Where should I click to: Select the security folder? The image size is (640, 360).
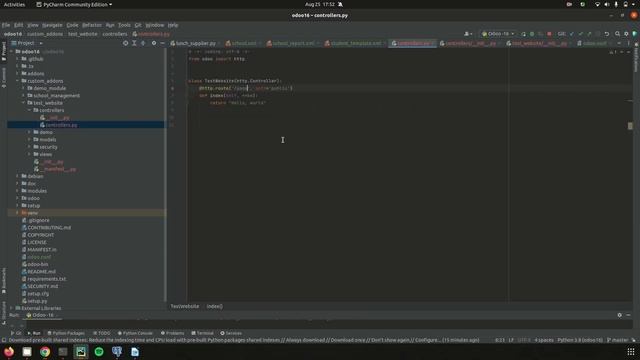tap(45, 147)
